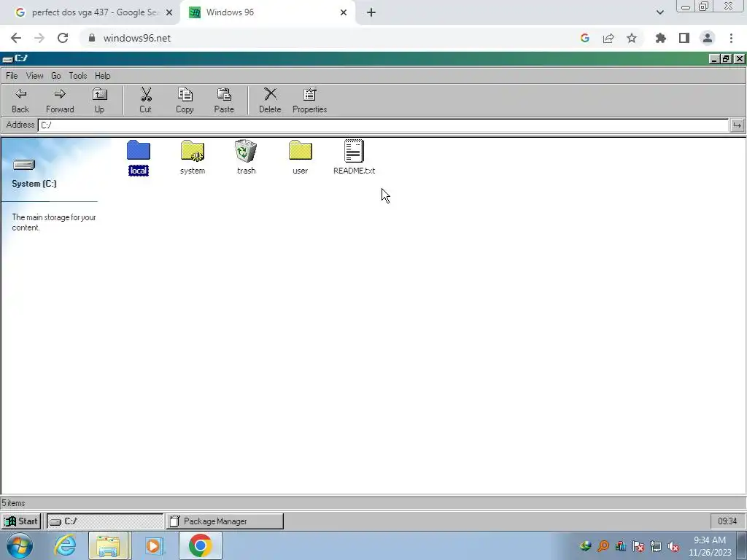Click the 5 items status bar text

pos(13,503)
